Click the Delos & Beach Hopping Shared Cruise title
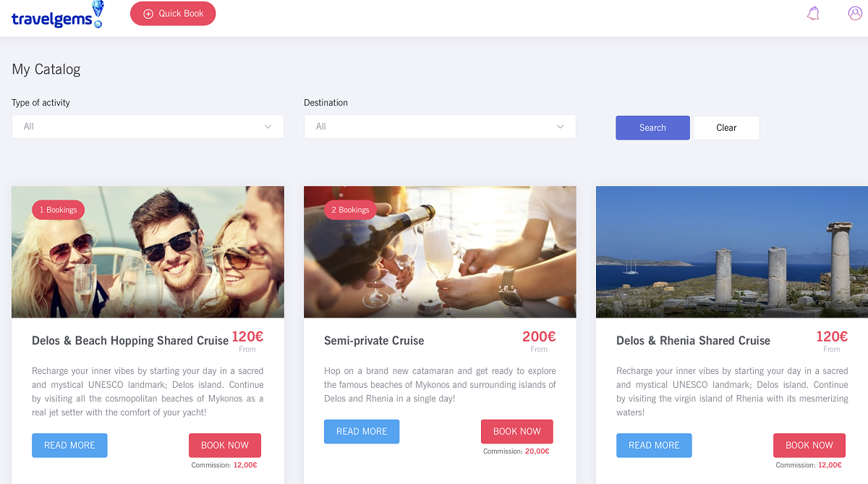The image size is (868, 484). click(x=130, y=341)
